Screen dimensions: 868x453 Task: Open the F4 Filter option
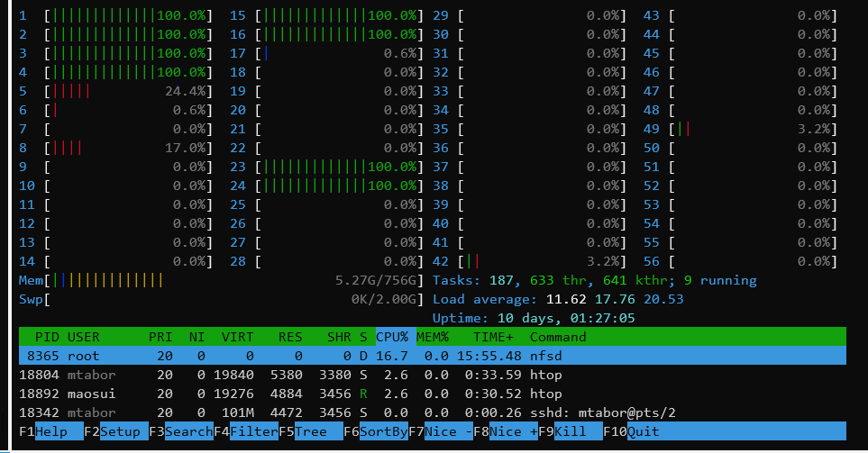[253, 431]
